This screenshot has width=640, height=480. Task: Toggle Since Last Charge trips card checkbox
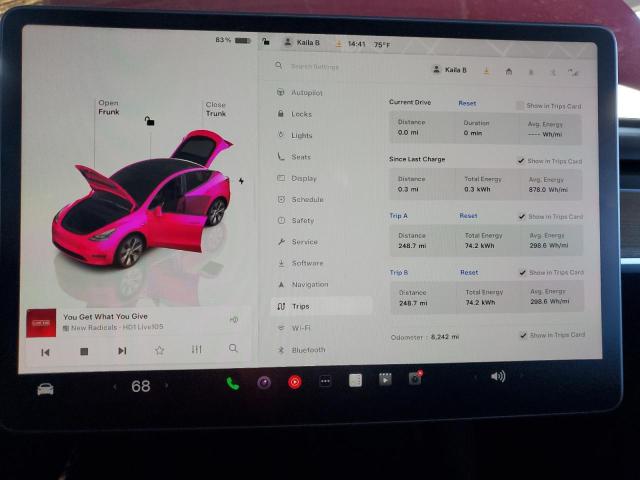click(521, 160)
